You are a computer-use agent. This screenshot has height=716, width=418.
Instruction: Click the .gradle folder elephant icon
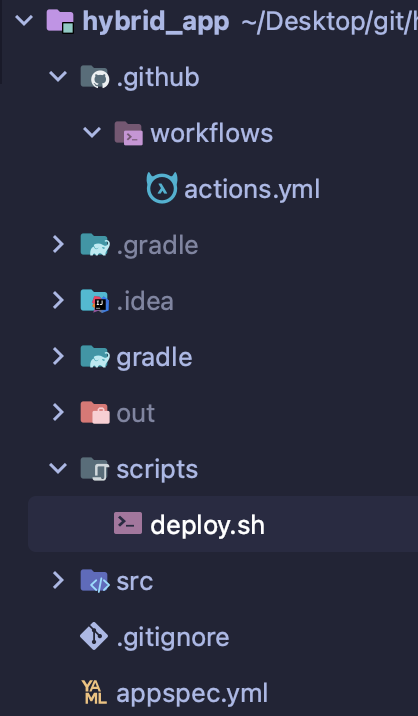click(x=95, y=245)
